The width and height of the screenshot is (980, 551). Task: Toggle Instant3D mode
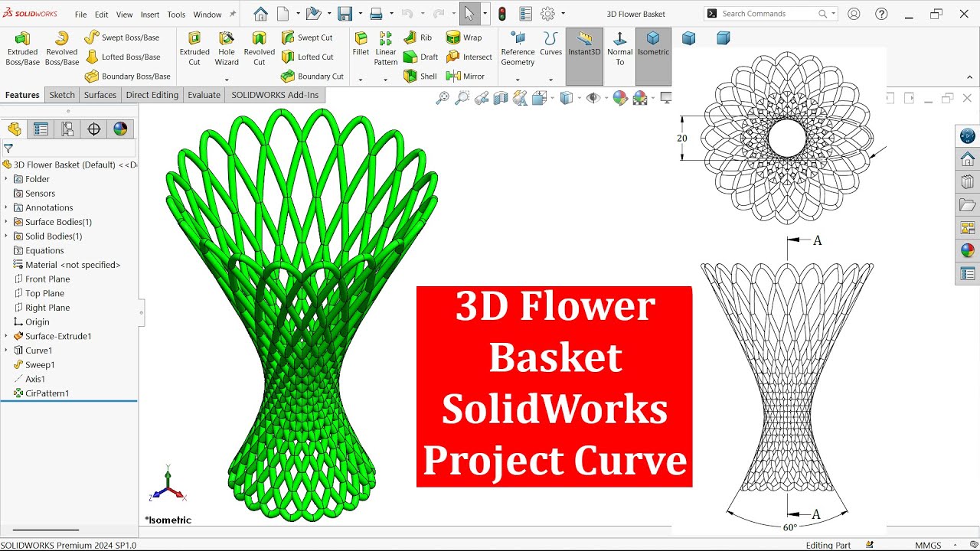pyautogui.click(x=584, y=57)
